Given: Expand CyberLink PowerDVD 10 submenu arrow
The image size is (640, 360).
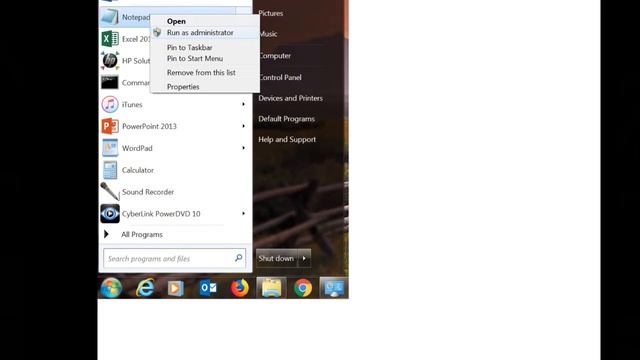Looking at the screenshot, I should pyautogui.click(x=243, y=213).
